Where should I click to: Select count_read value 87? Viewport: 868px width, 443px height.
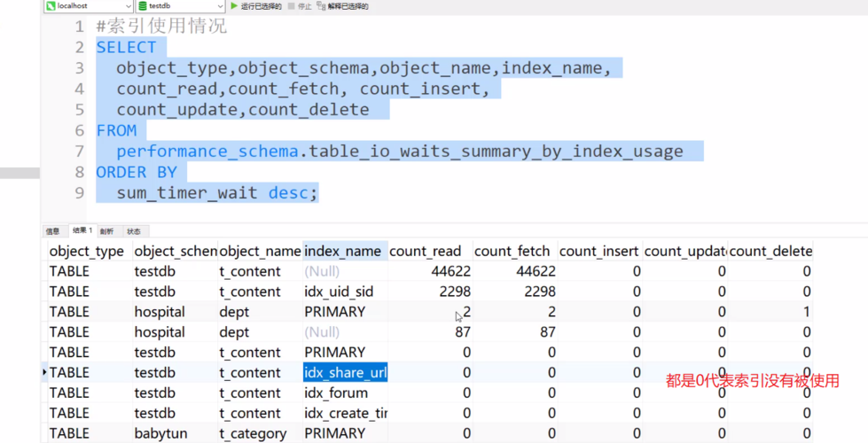click(x=430, y=332)
